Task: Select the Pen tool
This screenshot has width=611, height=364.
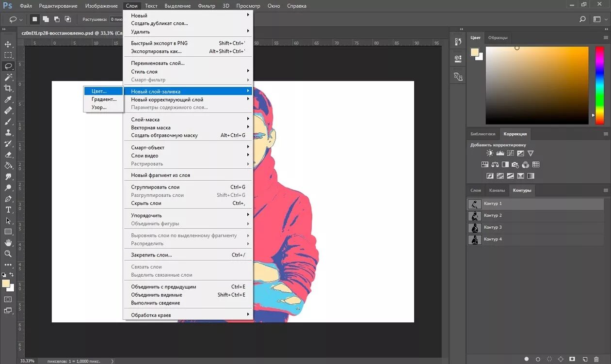Action: click(x=8, y=199)
